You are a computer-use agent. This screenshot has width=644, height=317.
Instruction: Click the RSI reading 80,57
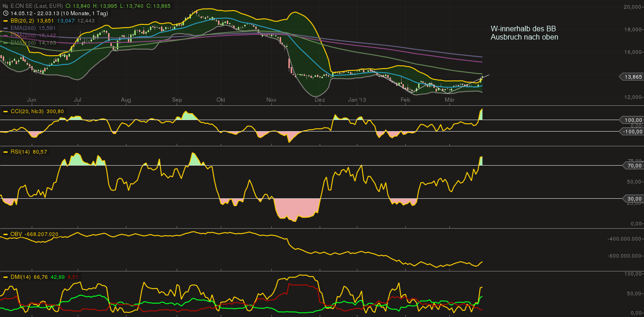pyautogui.click(x=40, y=151)
